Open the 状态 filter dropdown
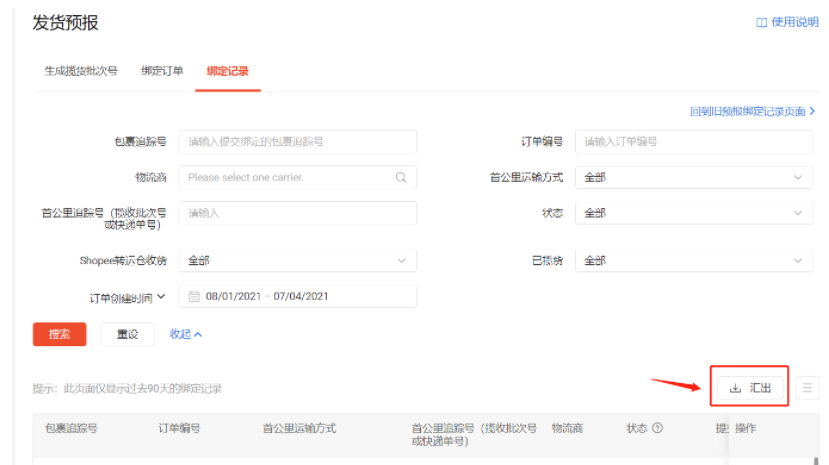Screen dimensions: 829x465 pos(694,213)
